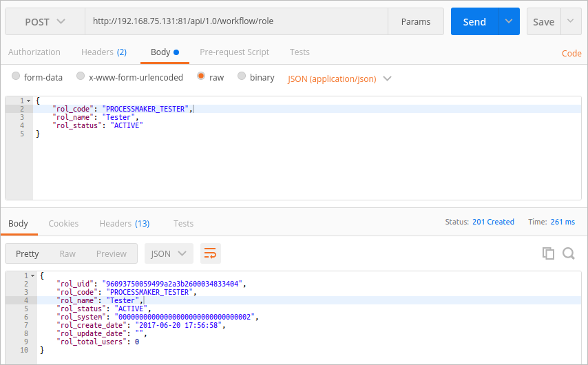The image size is (588, 365).
Task: Click the Send button
Action: coord(474,22)
